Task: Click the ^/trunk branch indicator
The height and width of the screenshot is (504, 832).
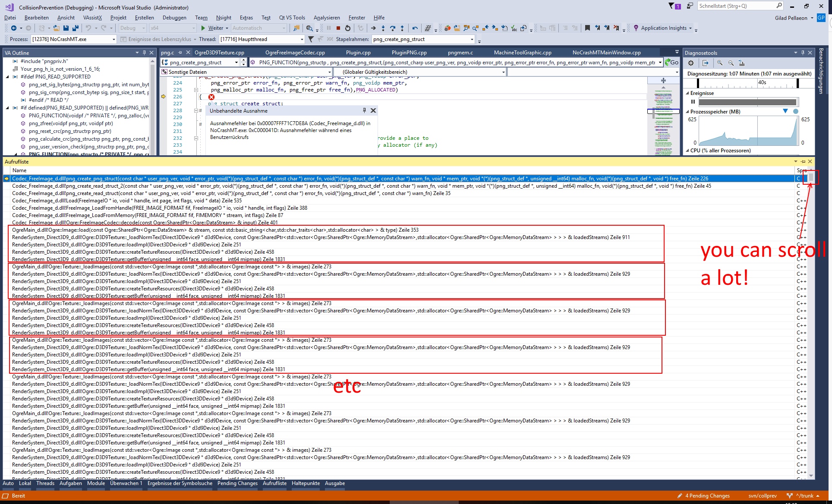Action: click(x=804, y=496)
